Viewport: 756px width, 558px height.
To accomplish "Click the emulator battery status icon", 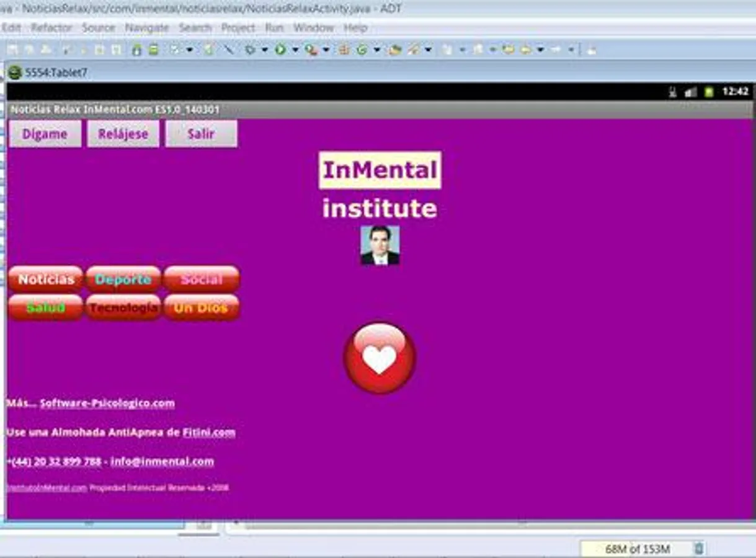I will click(709, 92).
